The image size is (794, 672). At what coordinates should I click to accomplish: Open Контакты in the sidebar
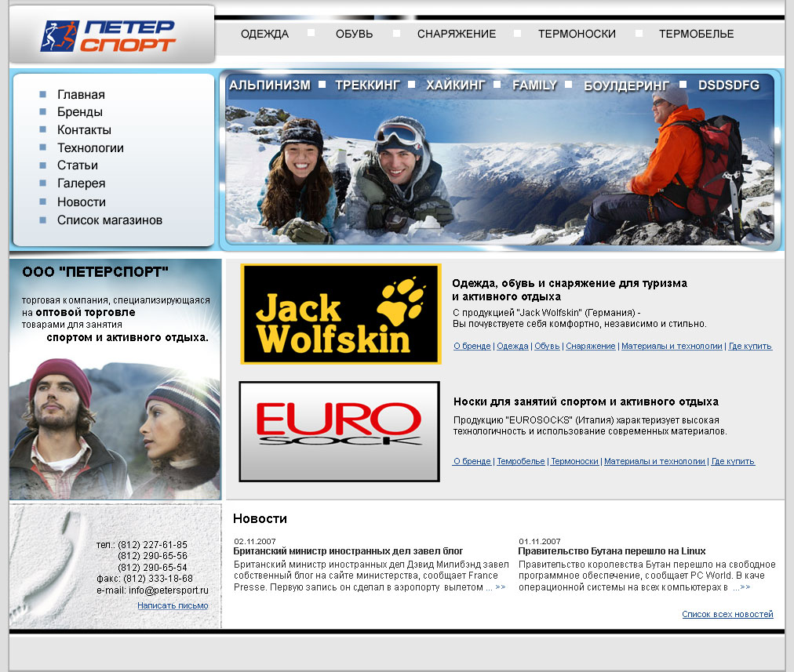[84, 130]
